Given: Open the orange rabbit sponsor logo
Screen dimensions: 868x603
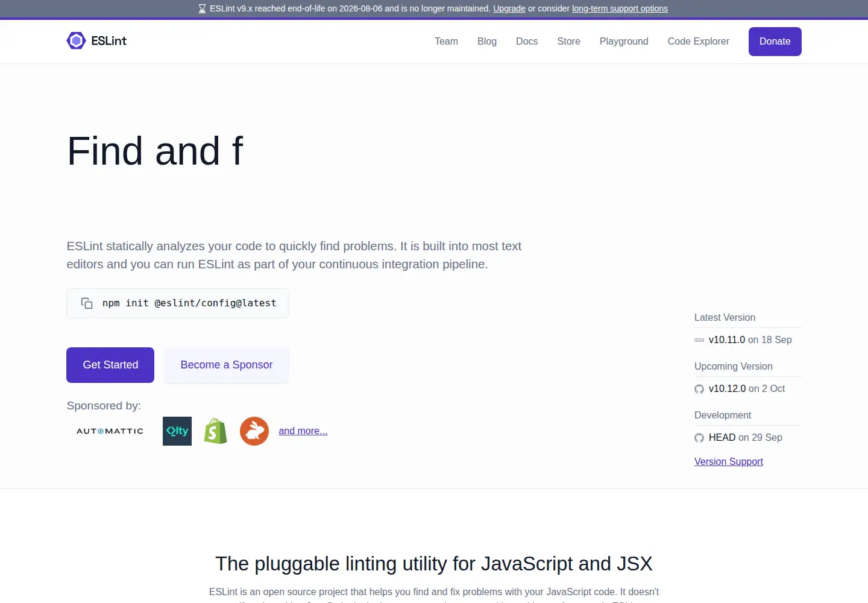Looking at the screenshot, I should 254,431.
